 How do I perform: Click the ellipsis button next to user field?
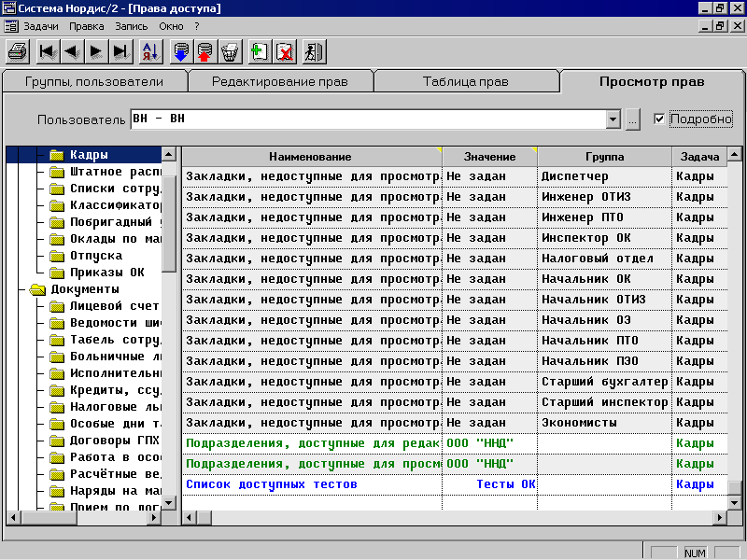click(x=632, y=119)
